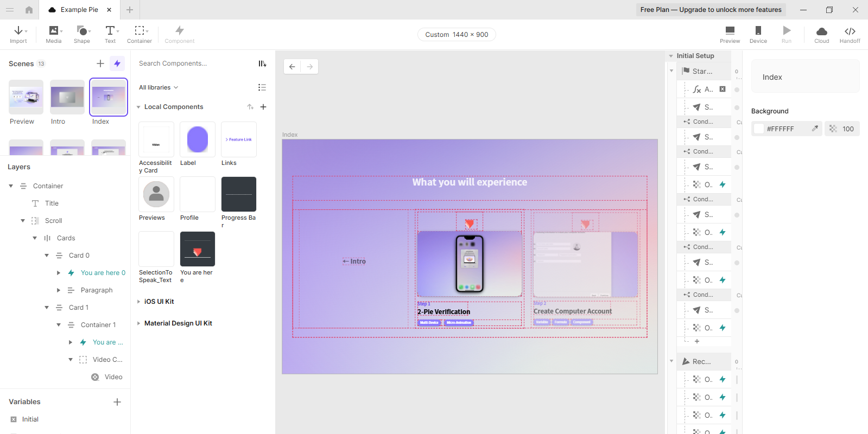The height and width of the screenshot is (434, 868).
Task: Select the Shape tool
Action: tap(82, 34)
